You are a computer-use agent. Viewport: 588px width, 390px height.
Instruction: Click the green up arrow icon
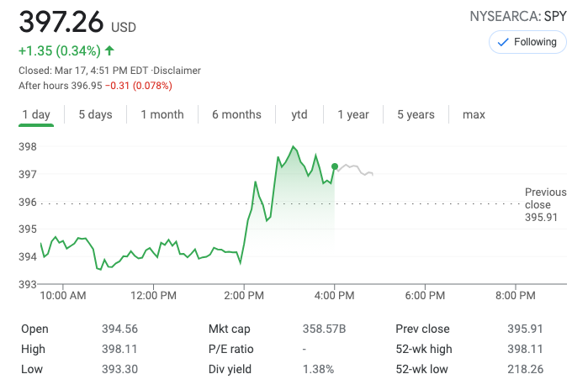(109, 50)
